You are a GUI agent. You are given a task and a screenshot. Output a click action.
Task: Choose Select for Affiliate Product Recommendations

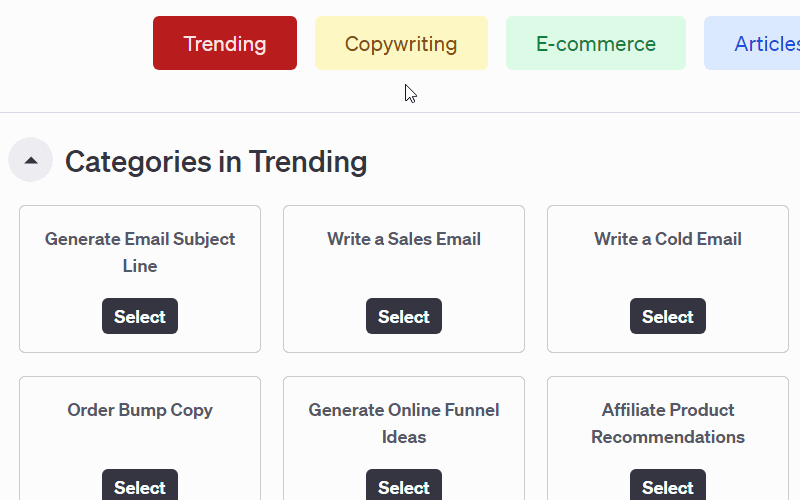667,486
